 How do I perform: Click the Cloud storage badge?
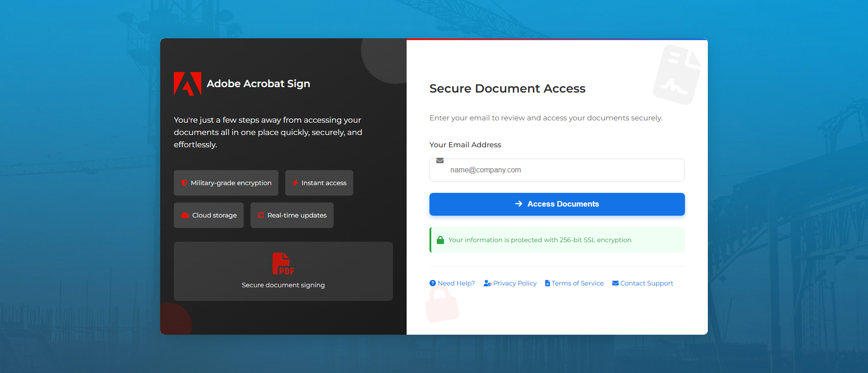point(209,215)
